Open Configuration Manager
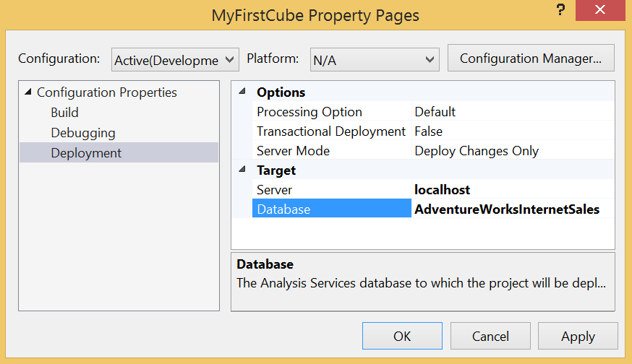Image resolution: width=632 pixels, height=364 pixels. 531,58
